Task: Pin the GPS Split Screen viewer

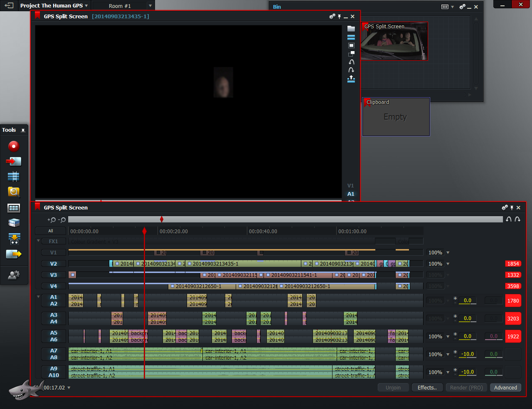Action: click(x=339, y=17)
